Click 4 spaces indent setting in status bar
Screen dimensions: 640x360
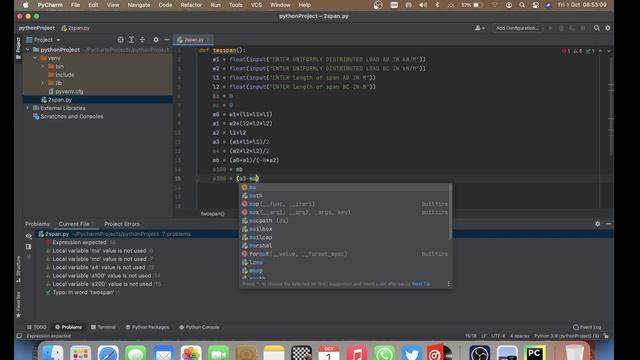tap(520, 336)
